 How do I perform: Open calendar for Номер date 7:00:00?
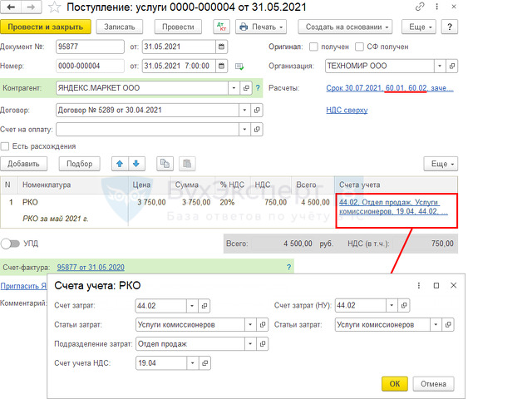[222, 66]
